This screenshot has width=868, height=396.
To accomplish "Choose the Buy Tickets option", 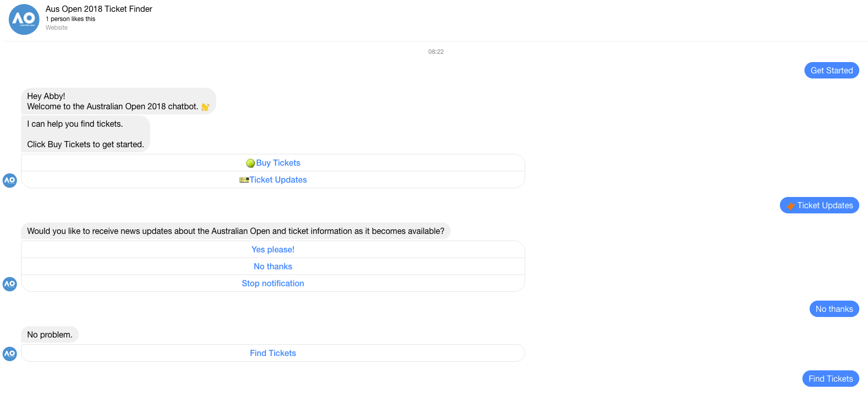I will click(x=273, y=163).
